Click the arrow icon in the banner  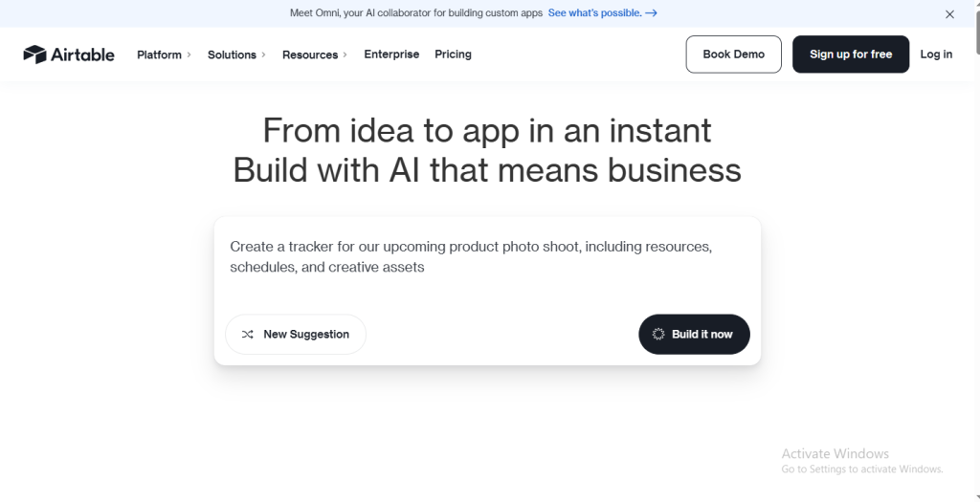tap(651, 13)
